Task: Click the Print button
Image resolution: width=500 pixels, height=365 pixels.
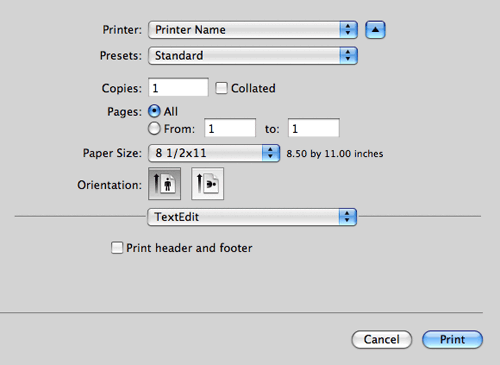Action: 452,339
